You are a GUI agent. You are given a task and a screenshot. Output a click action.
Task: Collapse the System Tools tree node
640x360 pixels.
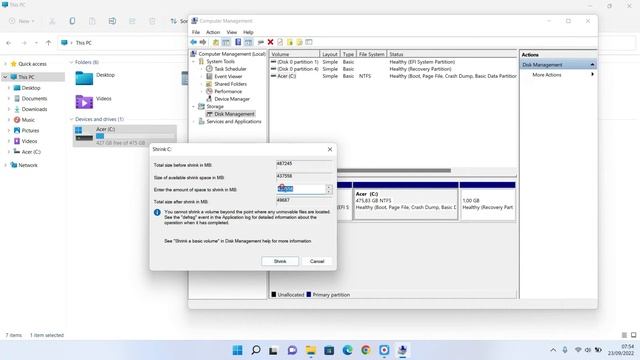pos(194,62)
